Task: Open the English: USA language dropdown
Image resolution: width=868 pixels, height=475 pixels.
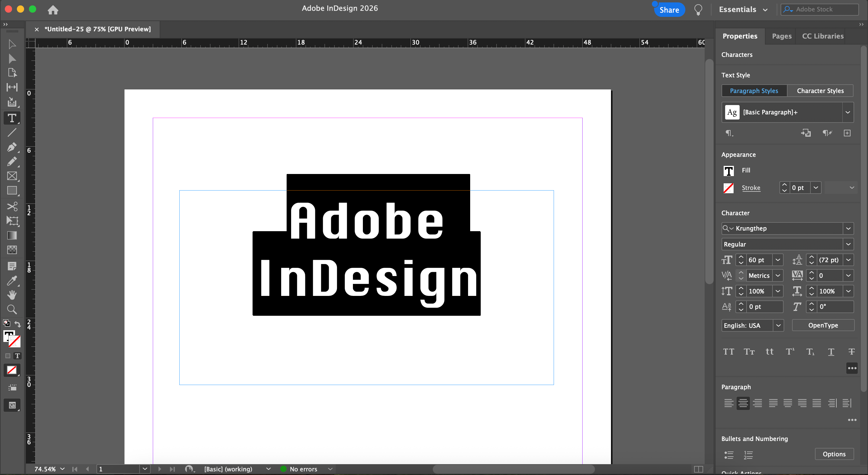Action: point(778,325)
